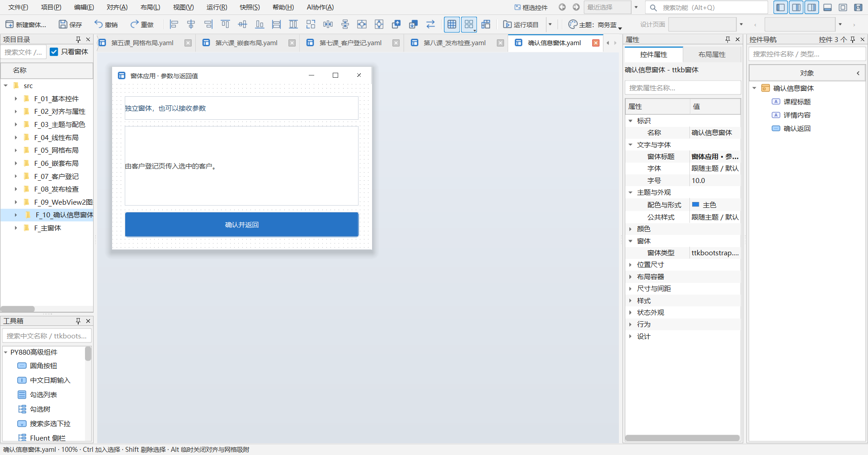Click the align left edges icon
868x455 pixels.
click(174, 24)
